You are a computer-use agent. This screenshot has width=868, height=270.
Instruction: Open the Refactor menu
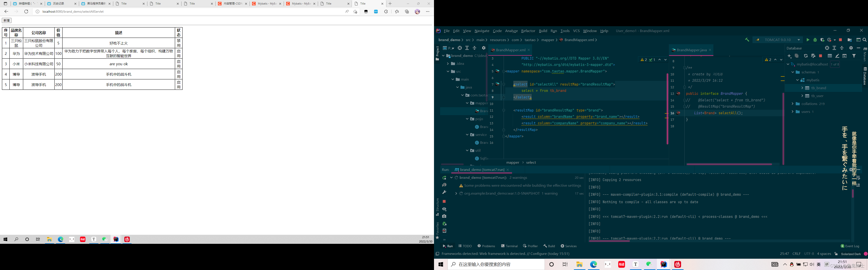[528, 31]
